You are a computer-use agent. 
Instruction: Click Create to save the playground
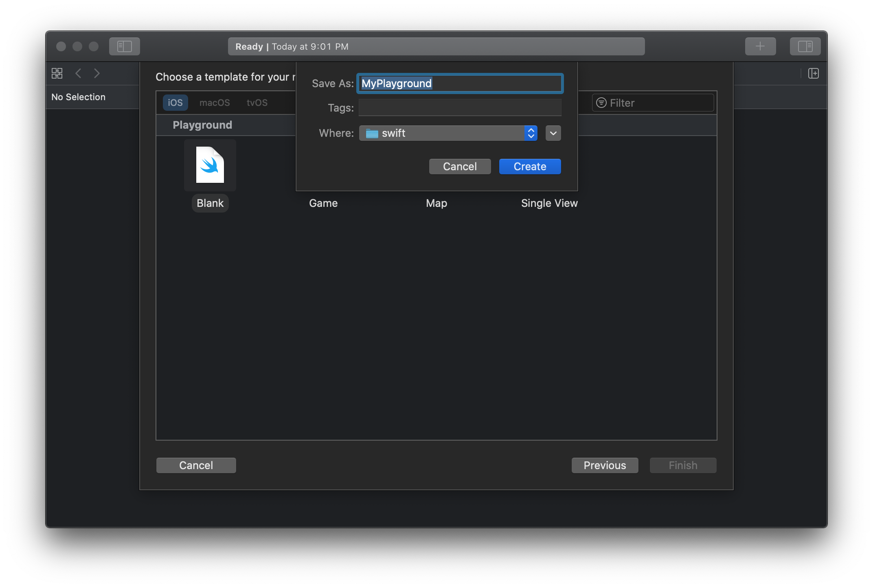pos(530,167)
